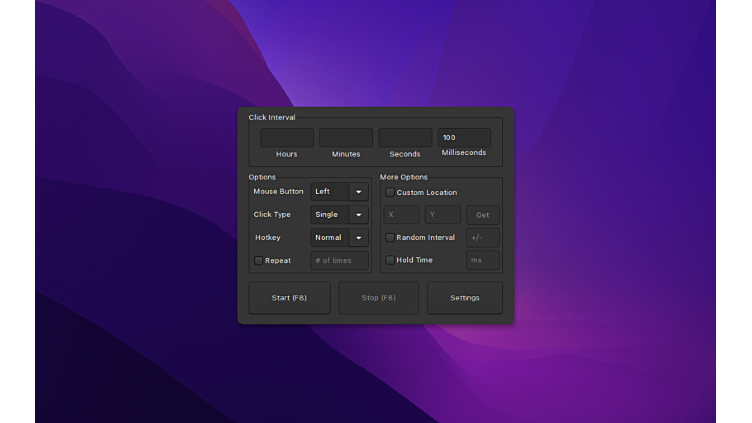Focus the Seconds input field
Image resolution: width=752 pixels, height=423 pixels.
click(x=405, y=138)
